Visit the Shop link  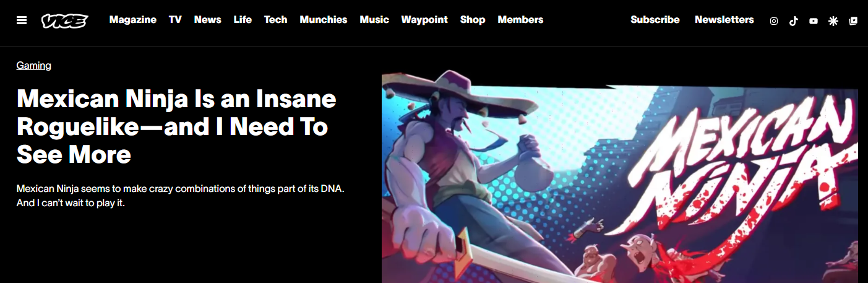click(x=473, y=20)
